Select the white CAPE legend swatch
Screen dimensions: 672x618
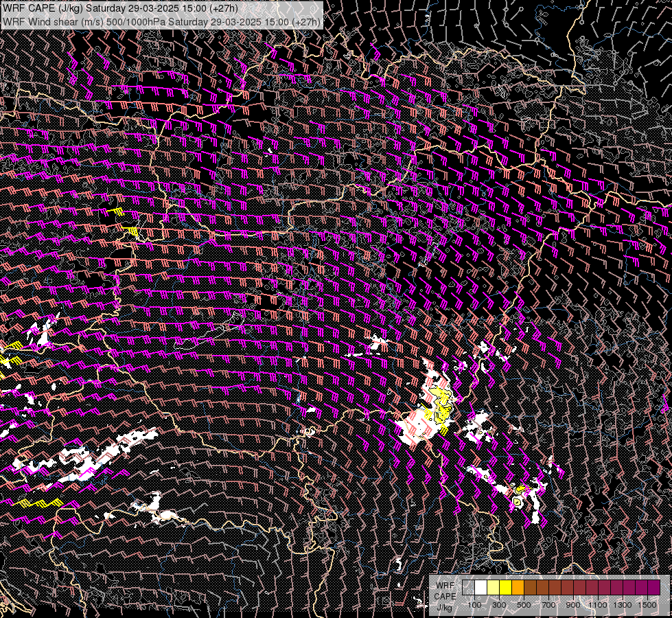[481, 587]
